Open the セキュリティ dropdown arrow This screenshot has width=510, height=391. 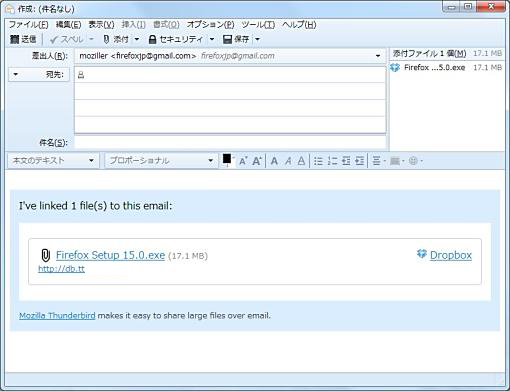212,39
